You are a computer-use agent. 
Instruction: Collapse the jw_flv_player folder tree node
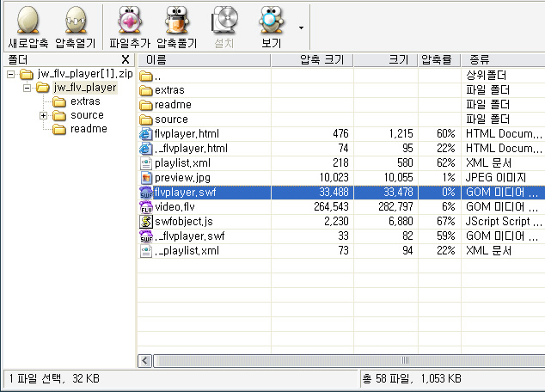(27, 88)
